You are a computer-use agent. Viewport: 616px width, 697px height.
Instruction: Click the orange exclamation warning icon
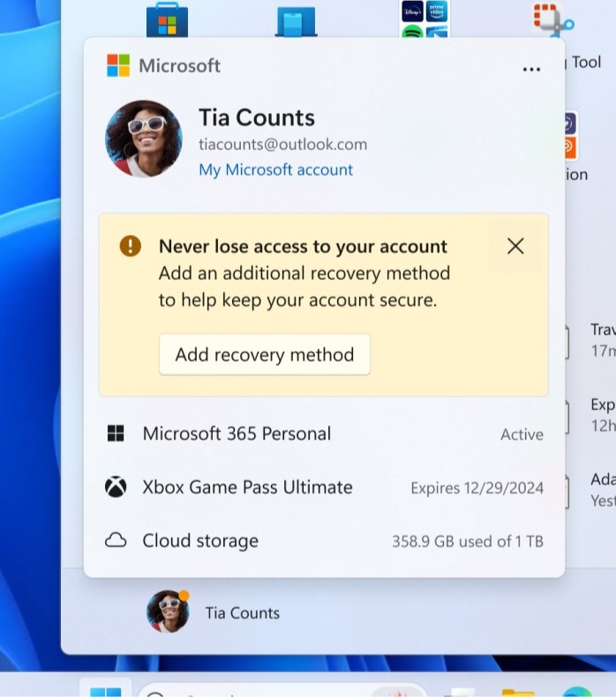(131, 246)
